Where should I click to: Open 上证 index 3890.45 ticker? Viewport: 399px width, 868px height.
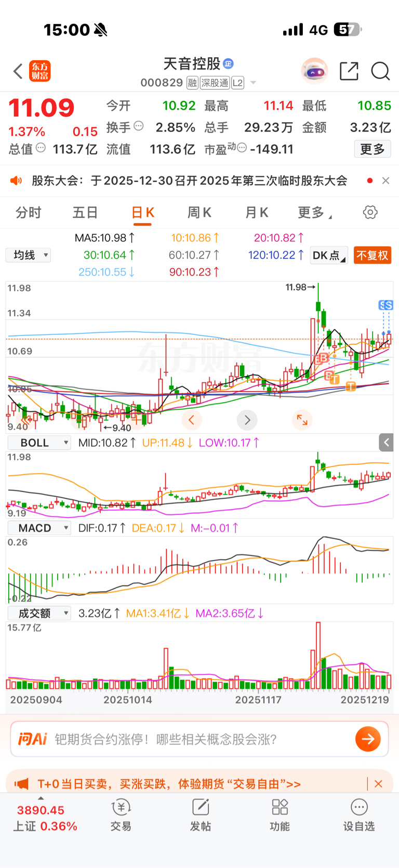44,817
